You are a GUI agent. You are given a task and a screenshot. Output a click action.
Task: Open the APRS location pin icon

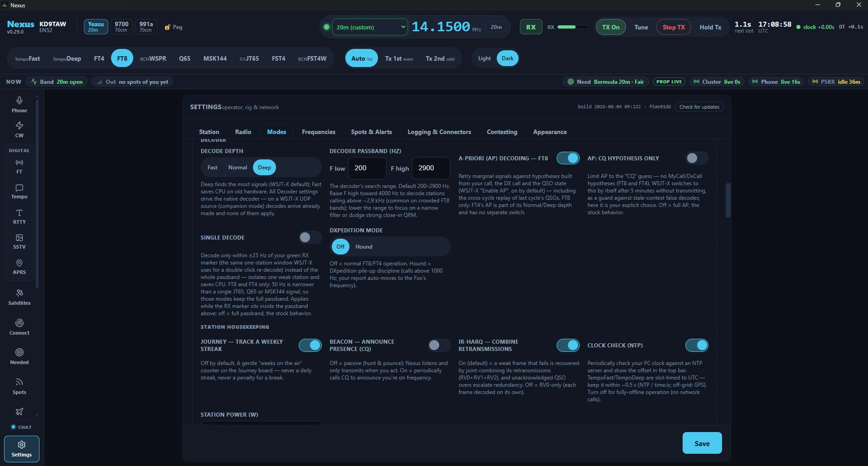[19, 267]
